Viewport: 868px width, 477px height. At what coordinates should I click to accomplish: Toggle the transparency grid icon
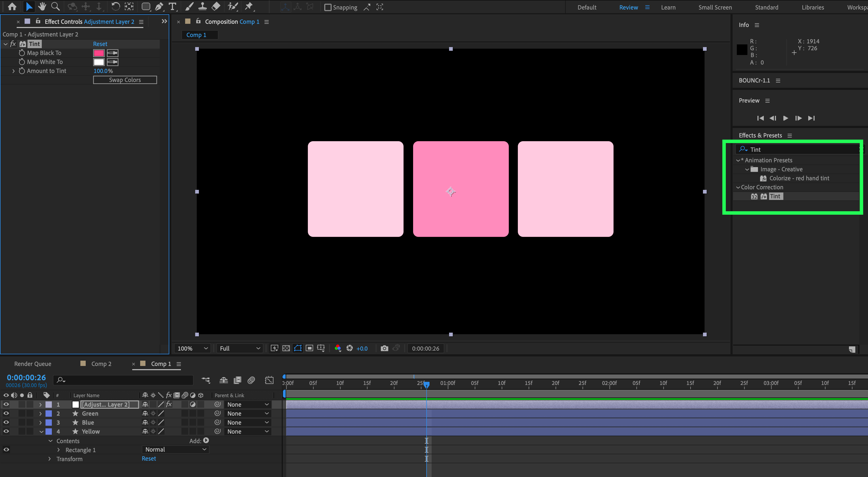286,348
